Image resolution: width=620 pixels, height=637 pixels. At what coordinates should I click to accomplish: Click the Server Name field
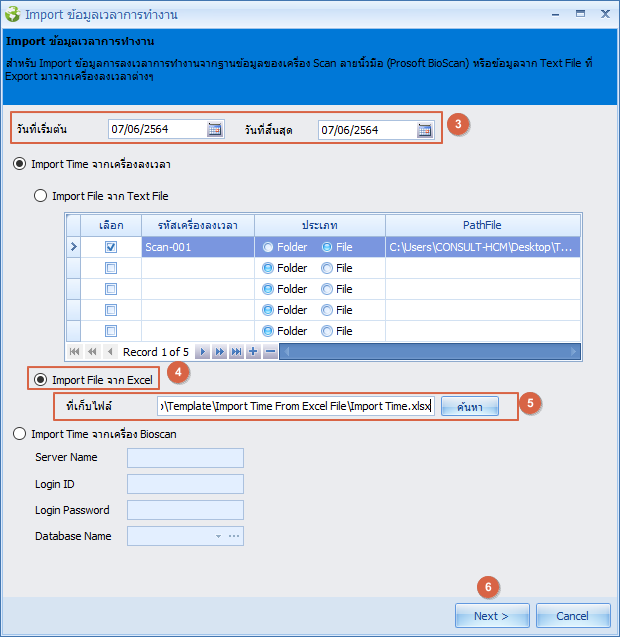click(x=185, y=458)
